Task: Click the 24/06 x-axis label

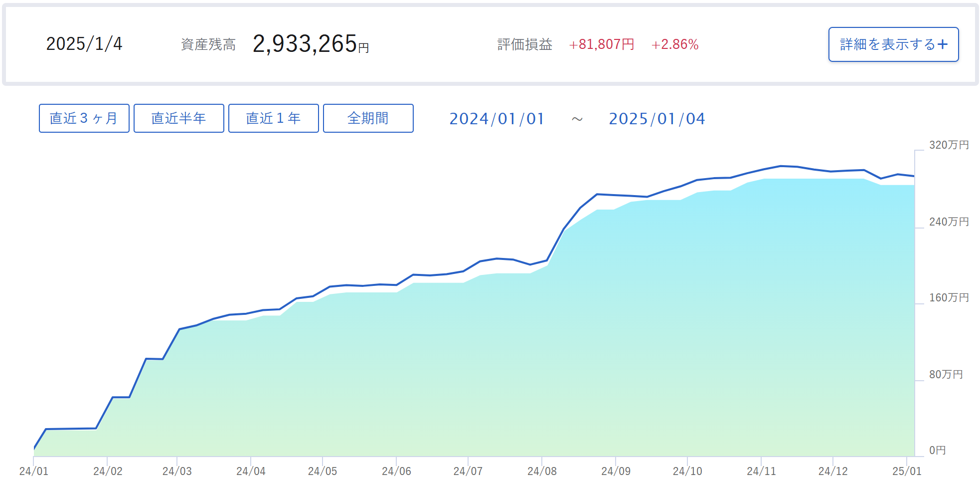Action: point(396,471)
